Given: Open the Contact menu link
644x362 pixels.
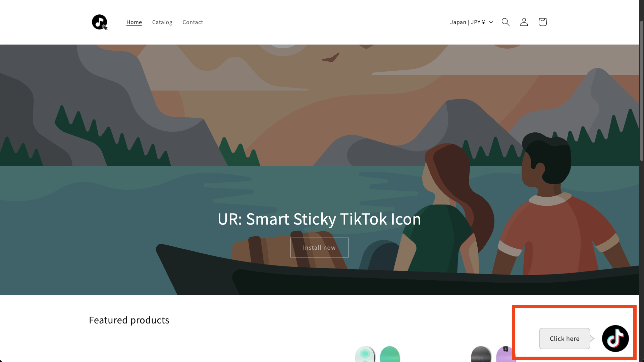Looking at the screenshot, I should [193, 22].
